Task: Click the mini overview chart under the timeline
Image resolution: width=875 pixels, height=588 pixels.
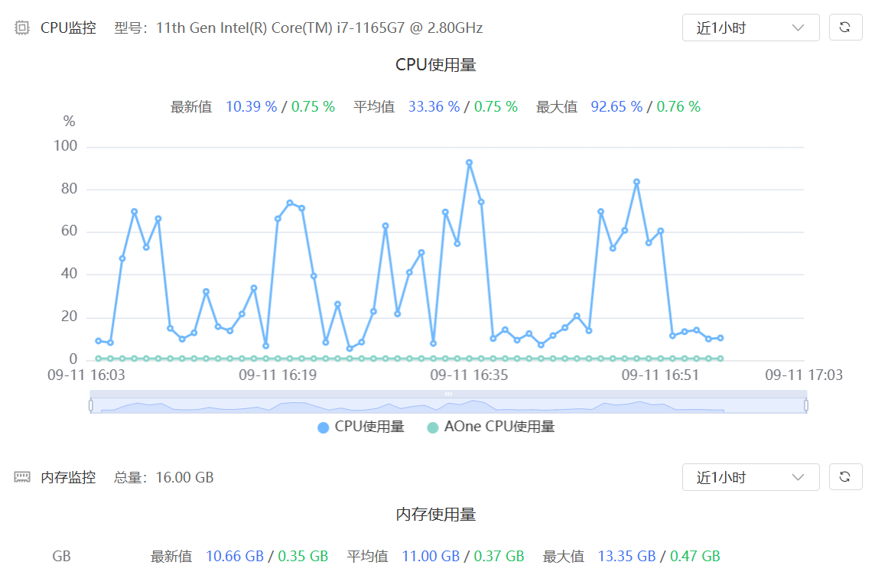Action: [x=448, y=405]
